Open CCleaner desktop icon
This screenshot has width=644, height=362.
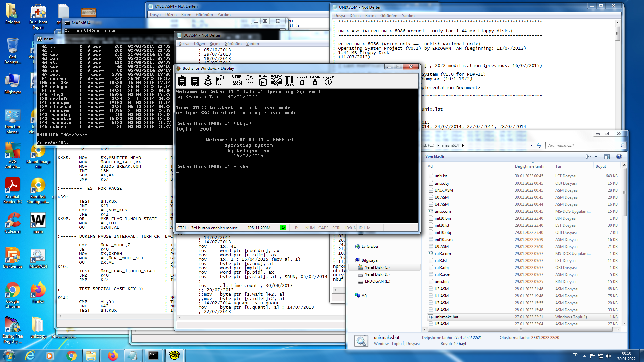[12, 223]
